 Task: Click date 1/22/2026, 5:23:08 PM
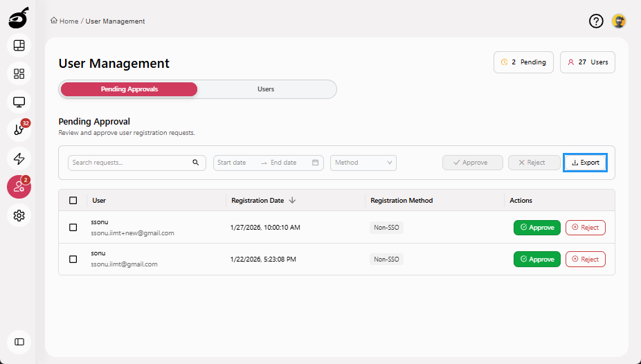pos(263,260)
